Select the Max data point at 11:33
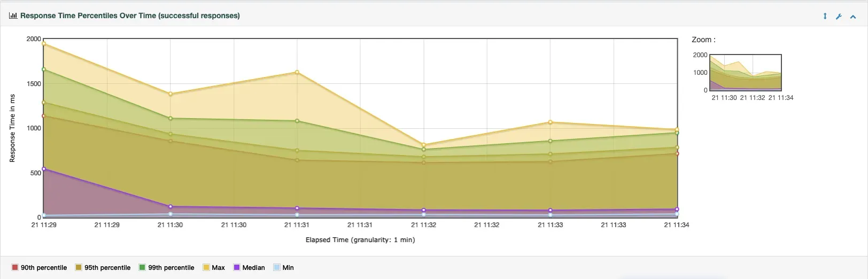Viewport: 868px width, 279px height. coord(551,122)
